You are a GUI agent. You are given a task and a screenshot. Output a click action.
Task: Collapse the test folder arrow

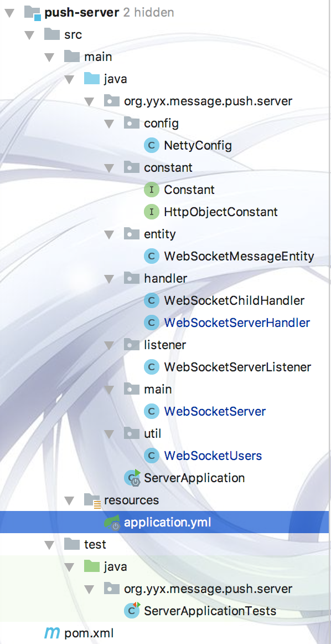[x=50, y=545]
